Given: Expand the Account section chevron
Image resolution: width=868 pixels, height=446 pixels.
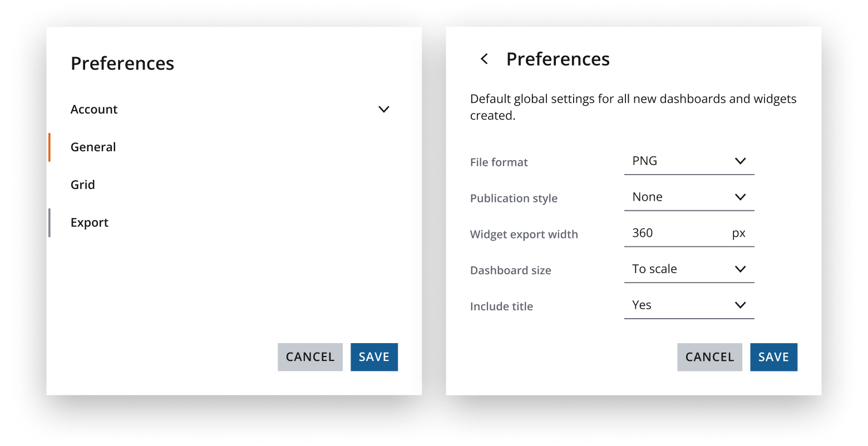Looking at the screenshot, I should pyautogui.click(x=384, y=109).
